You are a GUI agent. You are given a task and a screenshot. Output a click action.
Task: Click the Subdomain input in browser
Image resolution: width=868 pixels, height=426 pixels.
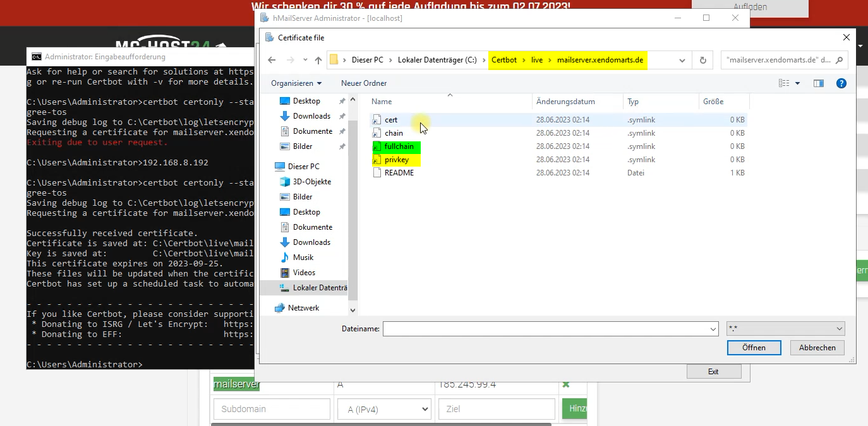[x=272, y=409]
